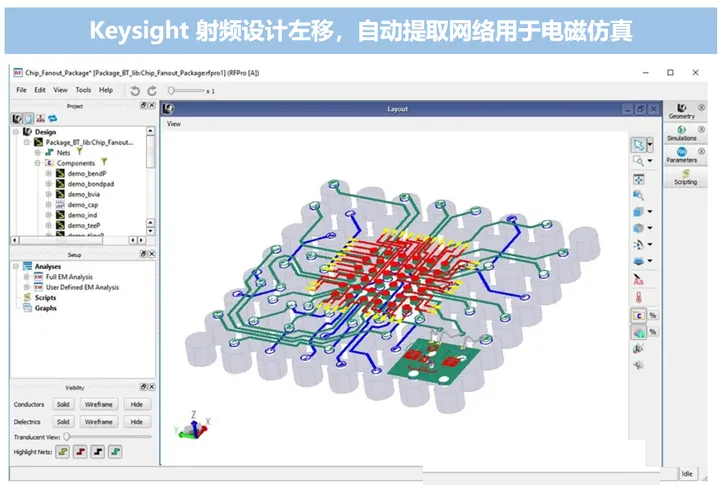This screenshot has height=485, width=720.
Task: Toggle the component 'C' display button
Action: (x=638, y=316)
